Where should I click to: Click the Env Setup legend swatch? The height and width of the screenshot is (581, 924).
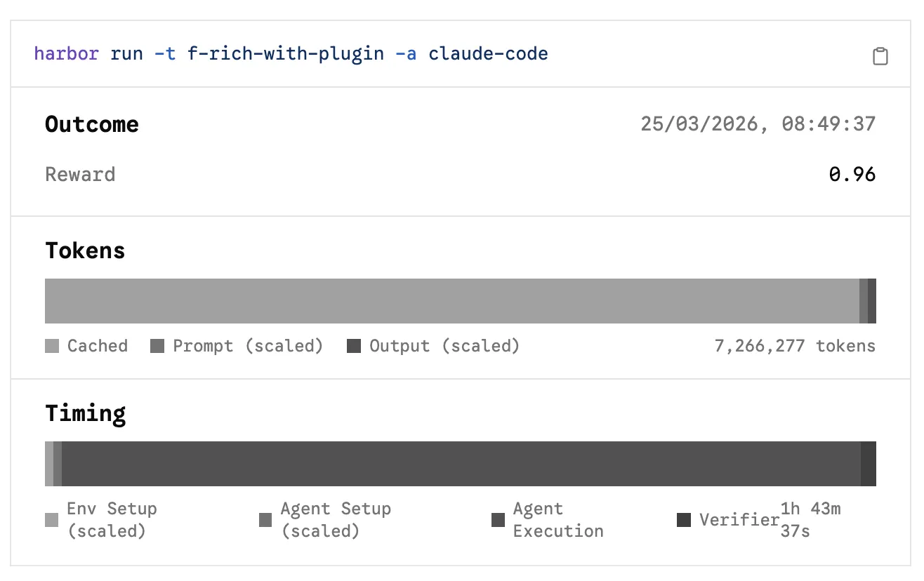pos(52,520)
